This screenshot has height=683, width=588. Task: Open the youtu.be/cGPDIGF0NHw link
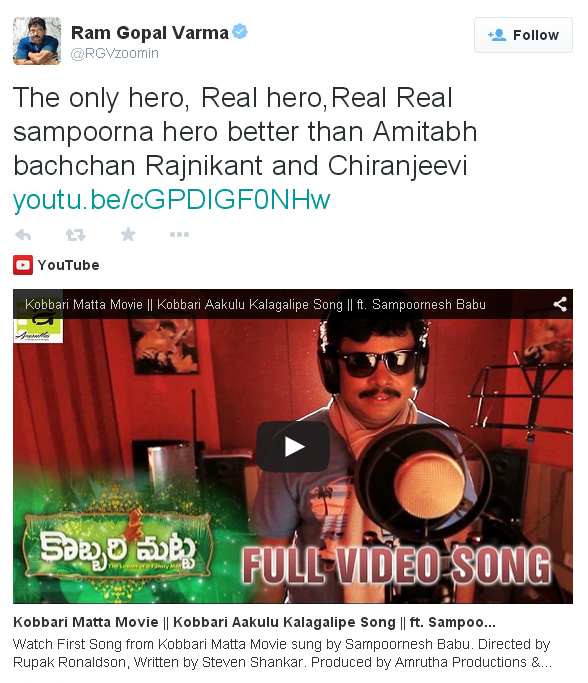[172, 200]
